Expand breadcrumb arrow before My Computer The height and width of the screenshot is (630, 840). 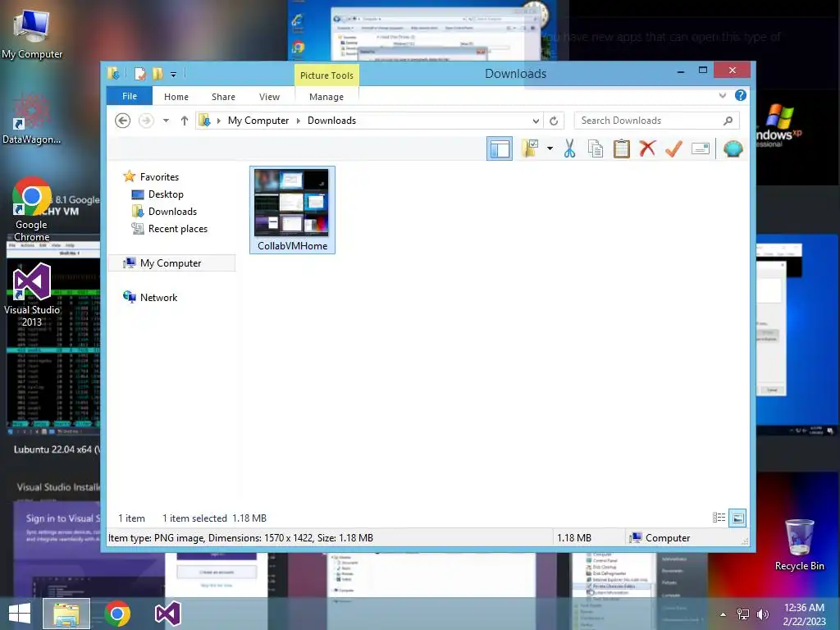point(218,121)
